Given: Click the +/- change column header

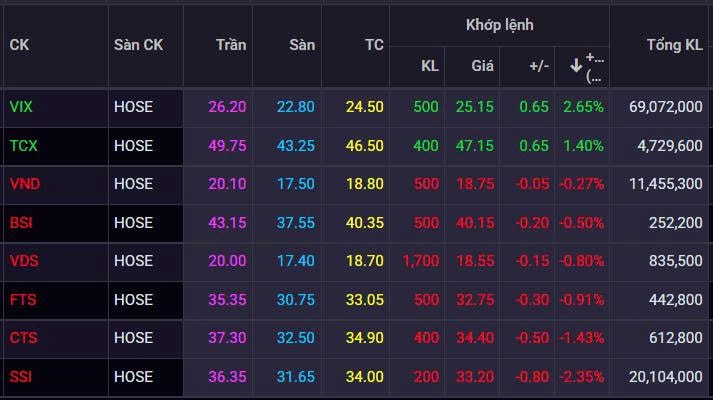Looking at the screenshot, I should 538,66.
